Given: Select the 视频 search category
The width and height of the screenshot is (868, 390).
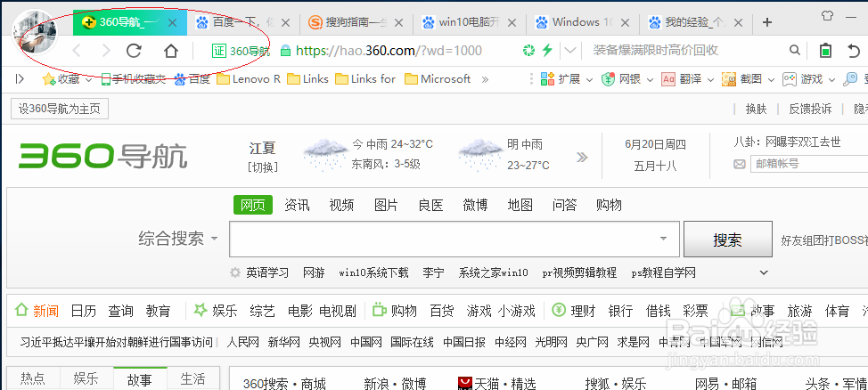Looking at the screenshot, I should tap(341, 205).
